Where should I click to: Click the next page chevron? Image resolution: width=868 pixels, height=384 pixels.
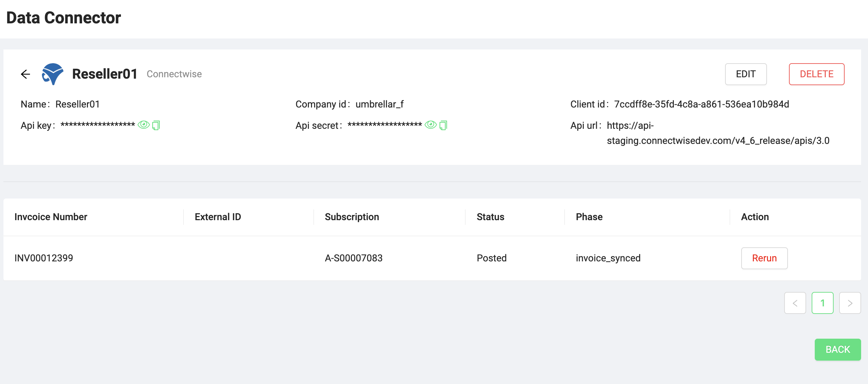(850, 303)
